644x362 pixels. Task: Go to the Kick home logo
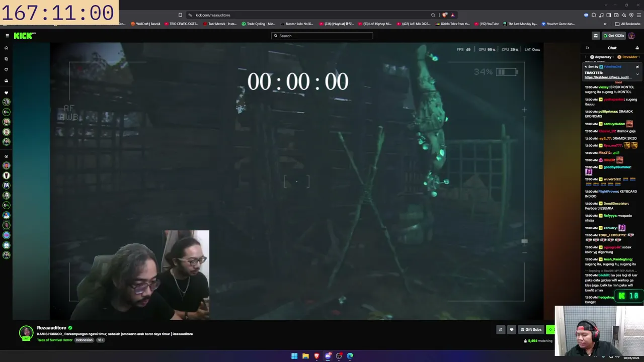coord(25,36)
